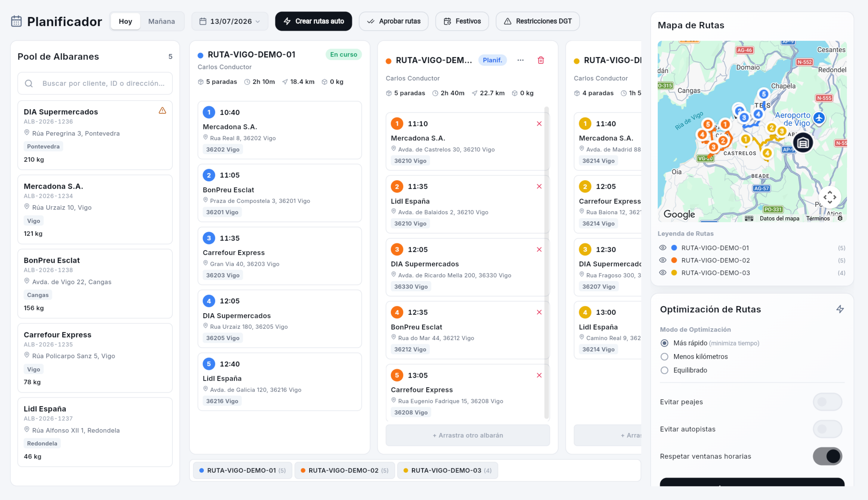Click the map settings gear icon

tap(840, 218)
